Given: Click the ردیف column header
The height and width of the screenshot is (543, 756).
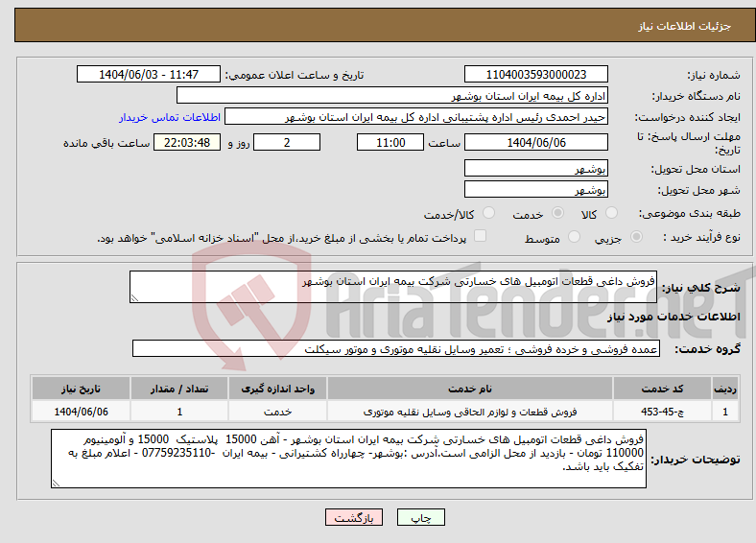Looking at the screenshot, I should [x=725, y=389].
